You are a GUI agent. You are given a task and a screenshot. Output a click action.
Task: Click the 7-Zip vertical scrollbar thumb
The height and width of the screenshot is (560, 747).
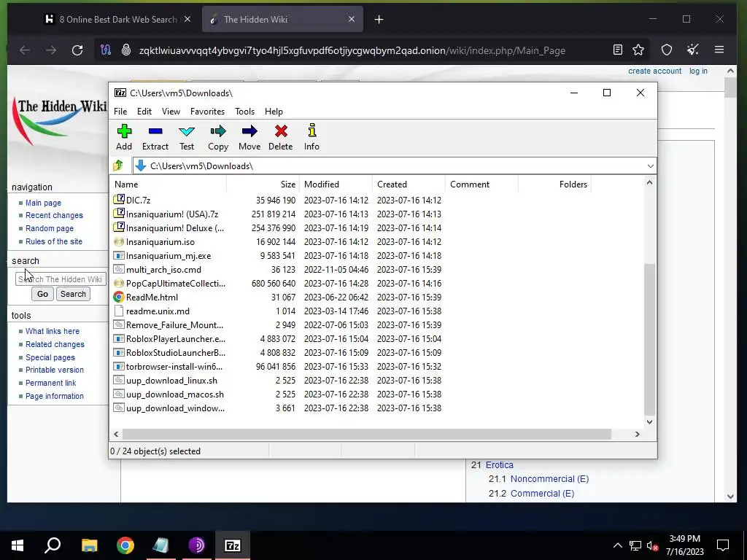[x=649, y=339]
